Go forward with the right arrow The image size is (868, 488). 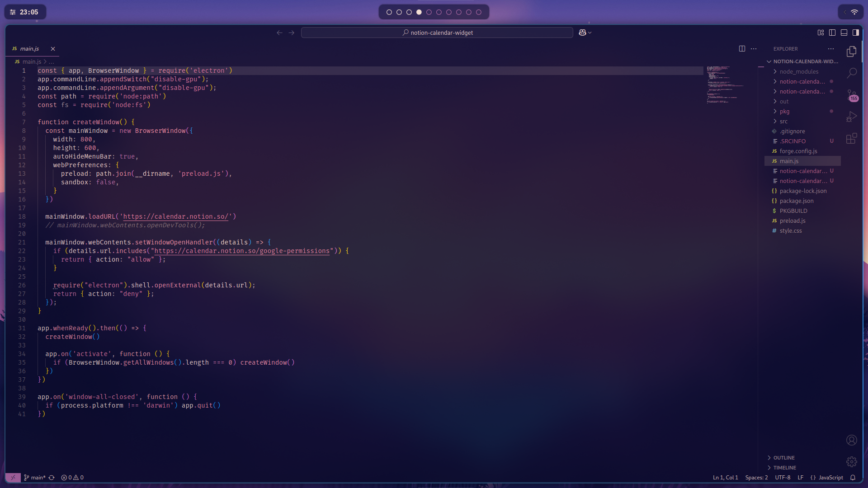(292, 33)
